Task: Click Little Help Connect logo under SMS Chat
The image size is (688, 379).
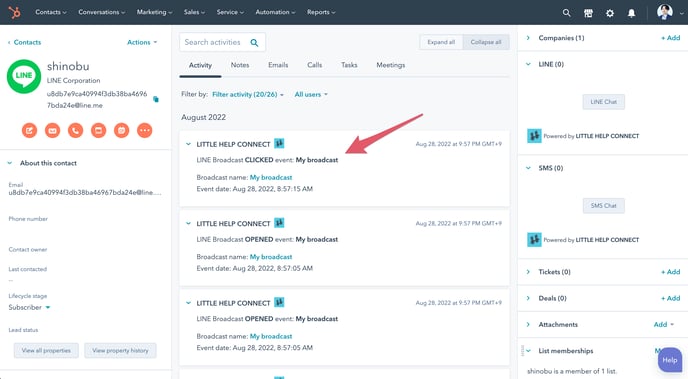Action: tap(534, 240)
